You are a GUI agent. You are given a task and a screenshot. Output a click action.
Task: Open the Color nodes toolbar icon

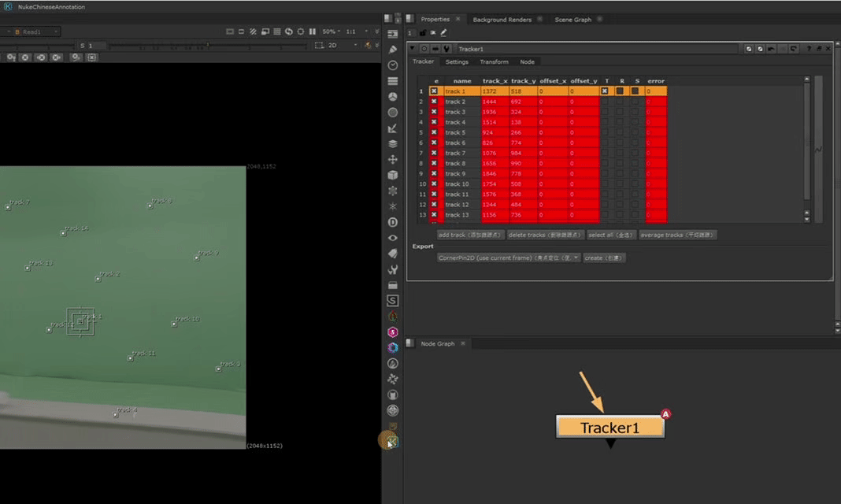coord(393,97)
